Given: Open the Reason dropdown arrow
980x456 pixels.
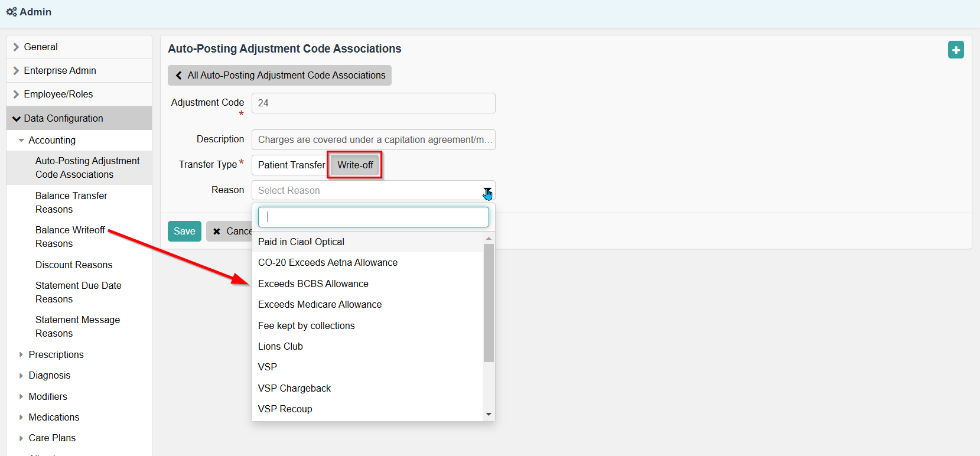Looking at the screenshot, I should point(487,191).
